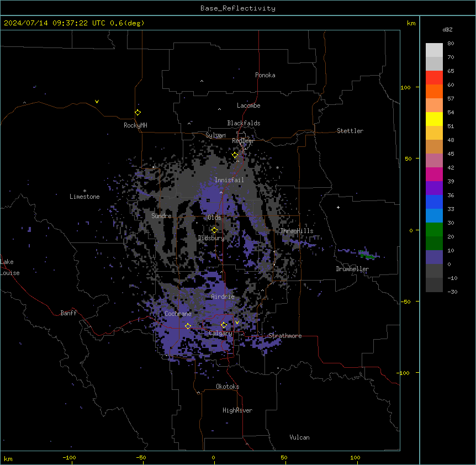Image resolution: width=476 pixels, height=465 pixels.
Task: Click the -50 tick on the bottom km axis
Action: pos(141,457)
